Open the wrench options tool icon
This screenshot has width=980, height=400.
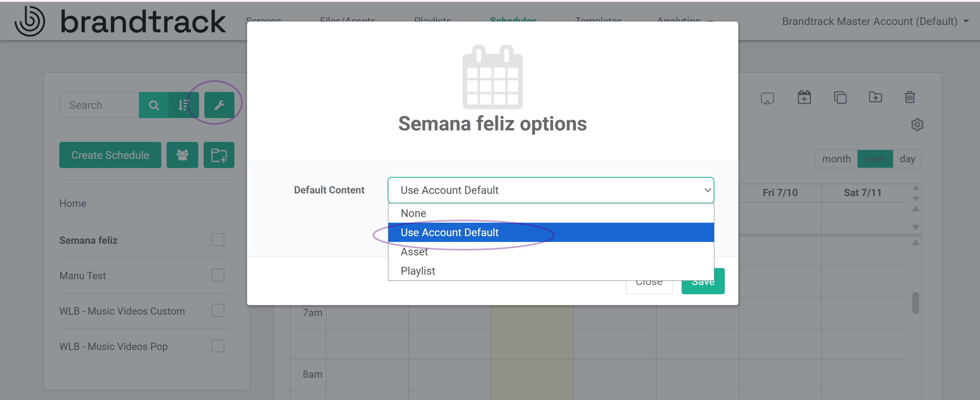[219, 105]
